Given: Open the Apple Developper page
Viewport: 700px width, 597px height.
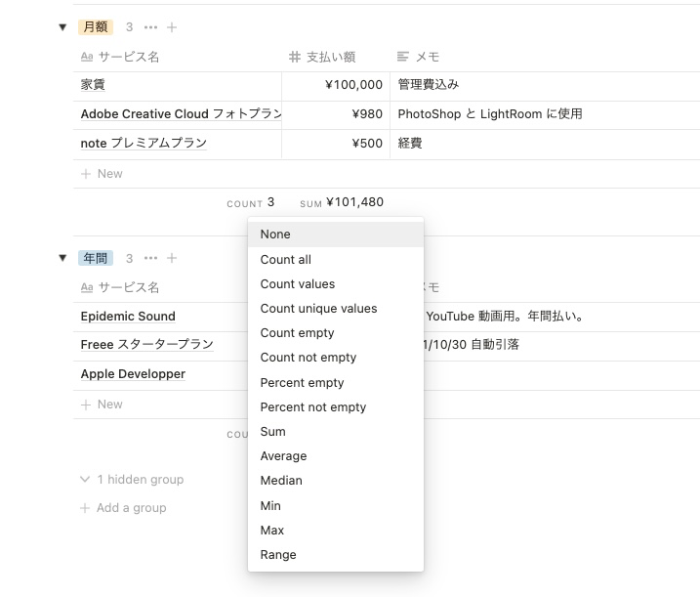Looking at the screenshot, I should click(133, 374).
